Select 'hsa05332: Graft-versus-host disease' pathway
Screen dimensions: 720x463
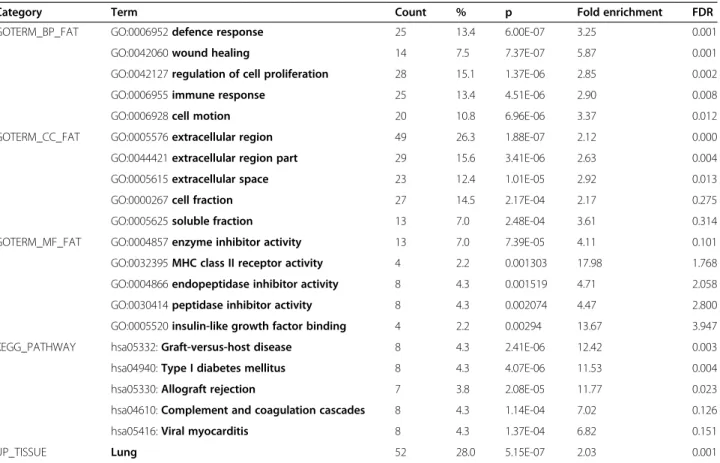click(x=201, y=347)
